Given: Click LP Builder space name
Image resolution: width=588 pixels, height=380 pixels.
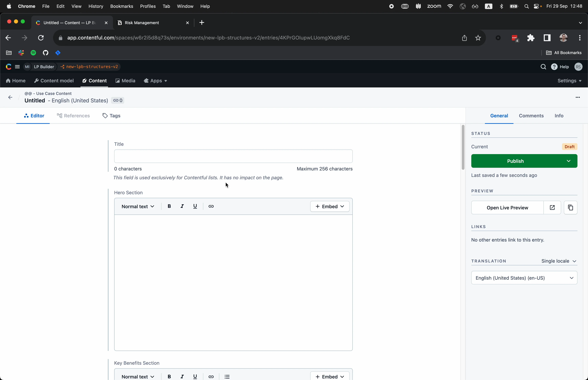Looking at the screenshot, I should point(44,67).
